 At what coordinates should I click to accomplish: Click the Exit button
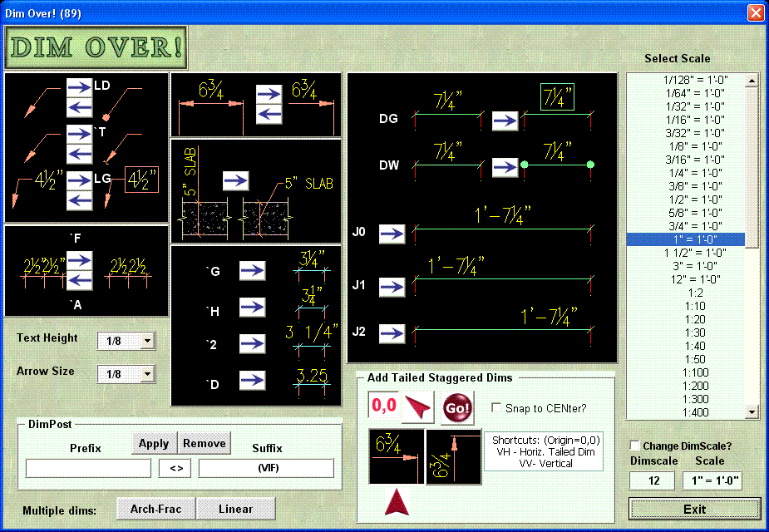point(695,509)
